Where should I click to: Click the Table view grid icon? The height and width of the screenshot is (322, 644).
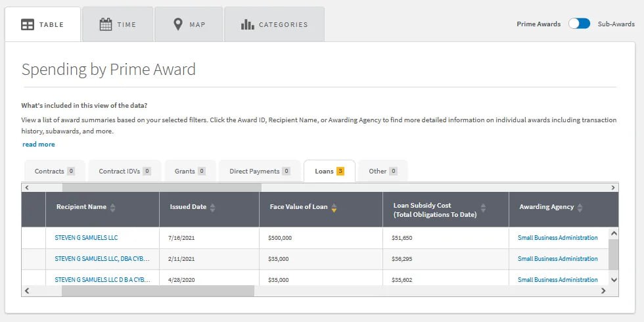click(28, 24)
